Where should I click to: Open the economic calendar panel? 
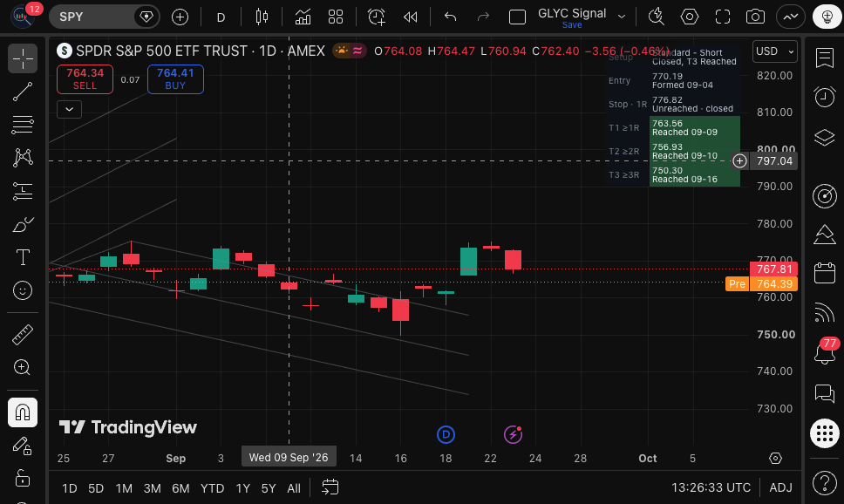pyautogui.click(x=825, y=273)
